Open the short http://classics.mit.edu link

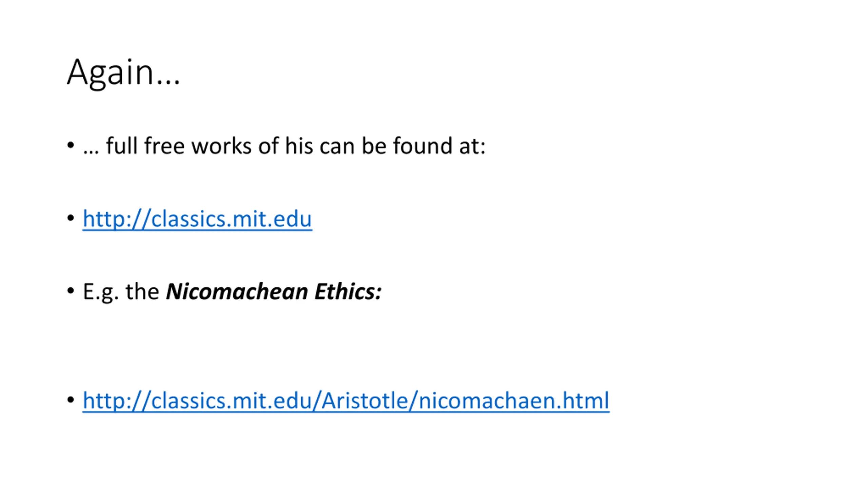point(197,219)
